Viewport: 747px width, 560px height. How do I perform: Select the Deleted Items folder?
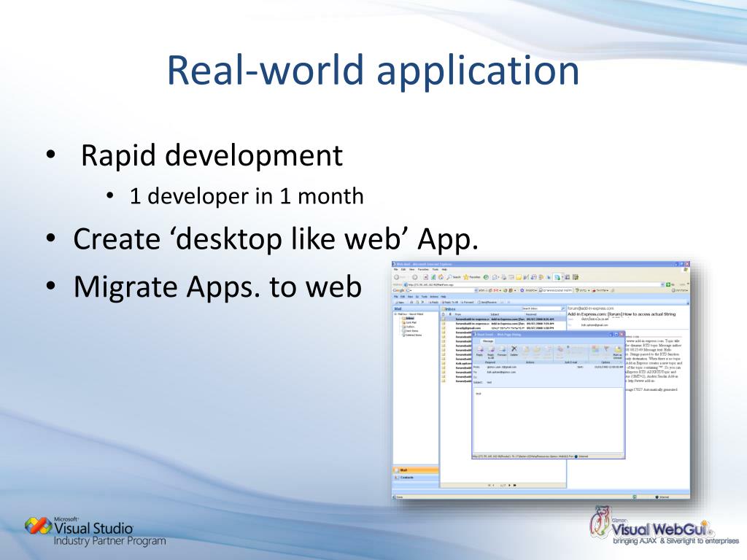(413, 335)
